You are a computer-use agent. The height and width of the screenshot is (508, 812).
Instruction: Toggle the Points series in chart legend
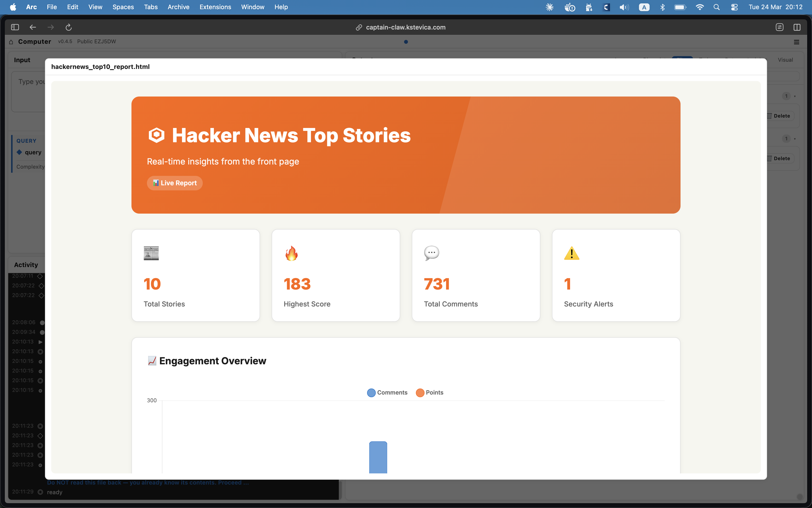point(429,392)
